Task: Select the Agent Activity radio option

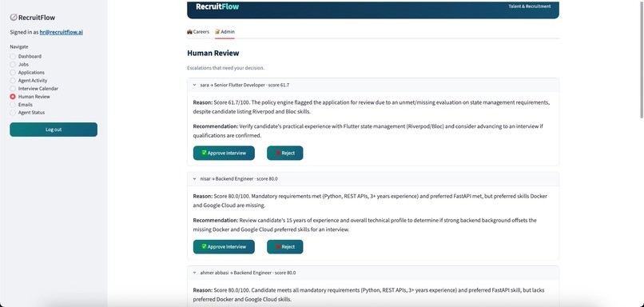Action: click(x=28, y=81)
